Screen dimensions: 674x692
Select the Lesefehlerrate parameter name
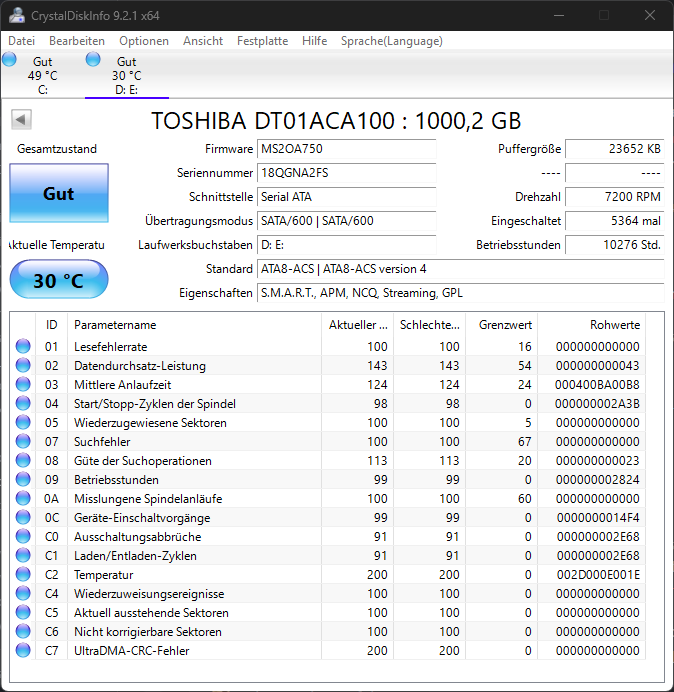click(110, 347)
